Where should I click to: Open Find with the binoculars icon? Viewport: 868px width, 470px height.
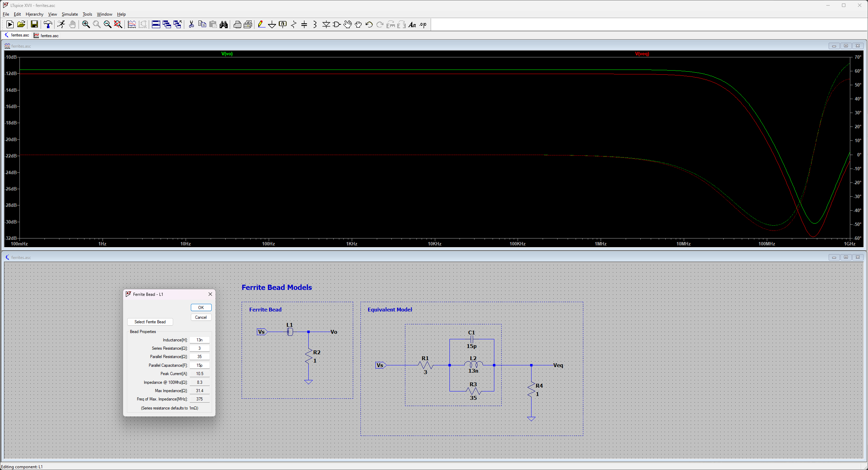[224, 24]
